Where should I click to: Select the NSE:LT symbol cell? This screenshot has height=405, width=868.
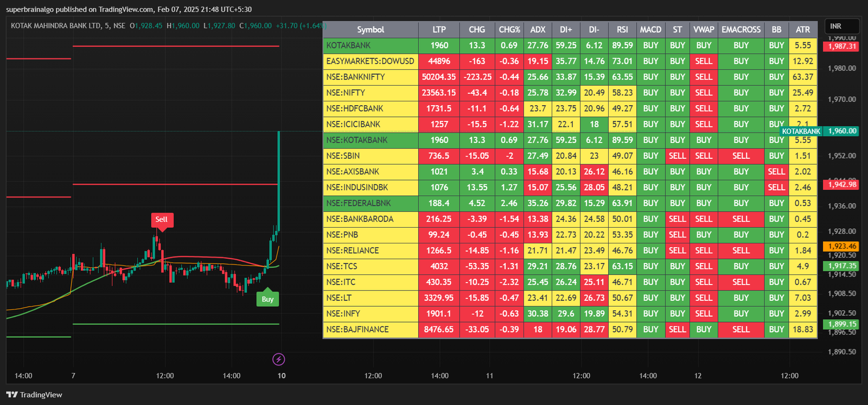[371, 298]
